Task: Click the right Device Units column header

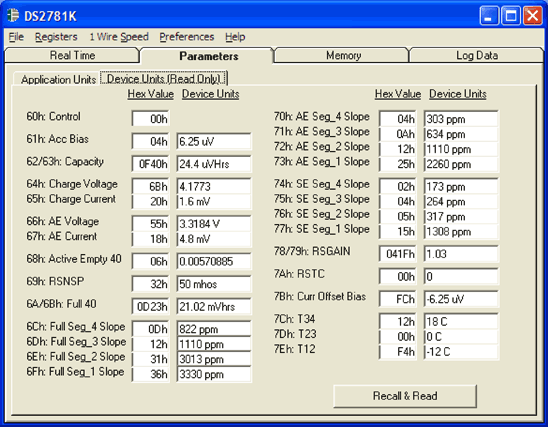Action: (x=458, y=94)
